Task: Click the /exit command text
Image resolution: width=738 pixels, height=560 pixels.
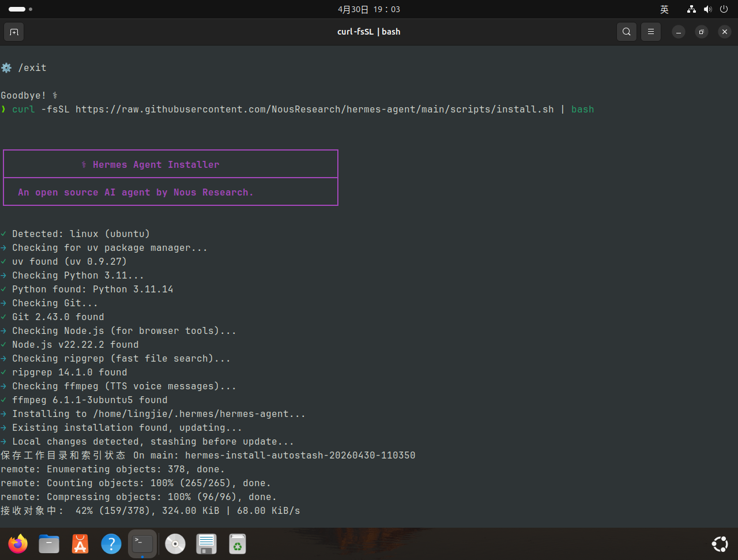Action: (x=32, y=67)
